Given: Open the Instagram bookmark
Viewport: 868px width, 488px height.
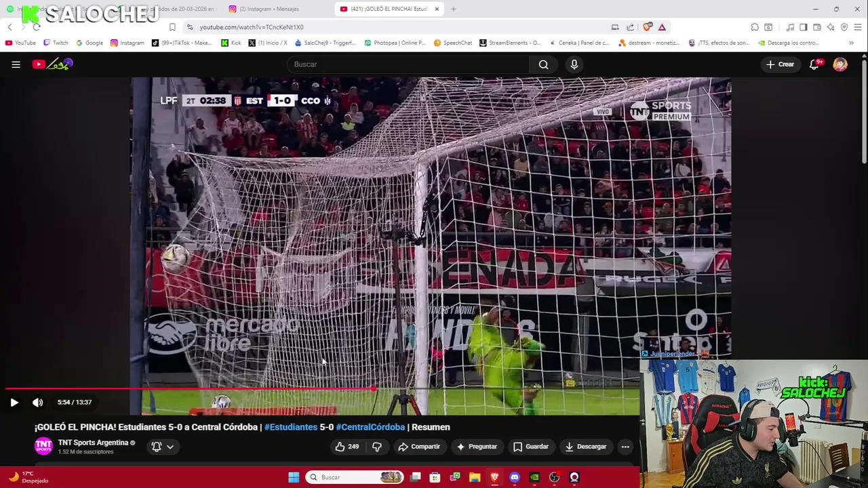Looking at the screenshot, I should [127, 43].
